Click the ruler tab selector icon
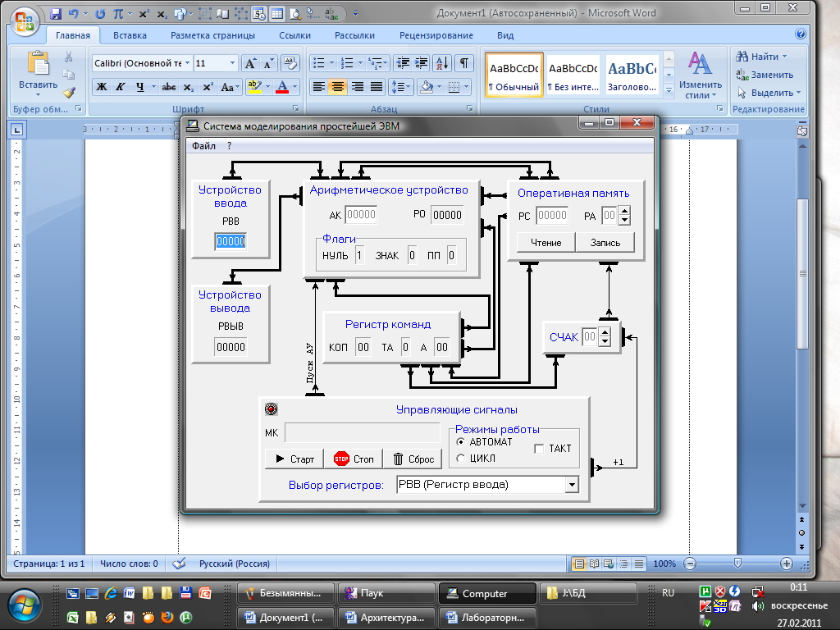Viewport: 840px width, 630px height. tap(16, 130)
